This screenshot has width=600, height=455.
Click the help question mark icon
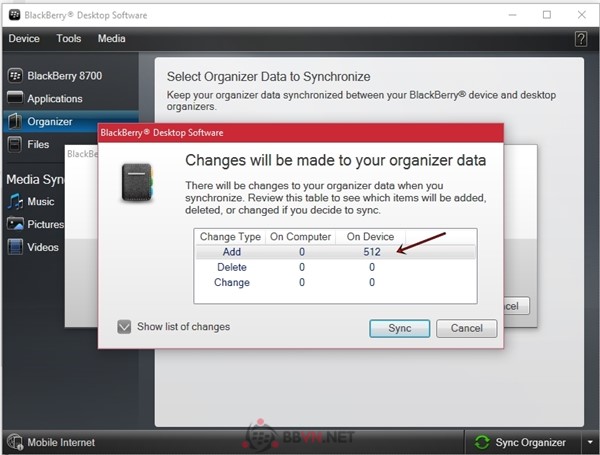580,39
